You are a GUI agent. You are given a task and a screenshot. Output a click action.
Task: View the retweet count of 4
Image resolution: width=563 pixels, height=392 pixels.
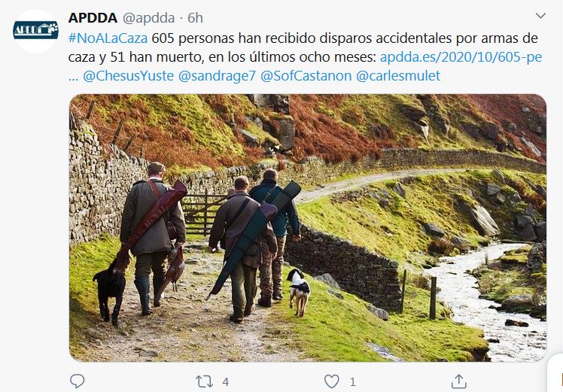click(226, 381)
